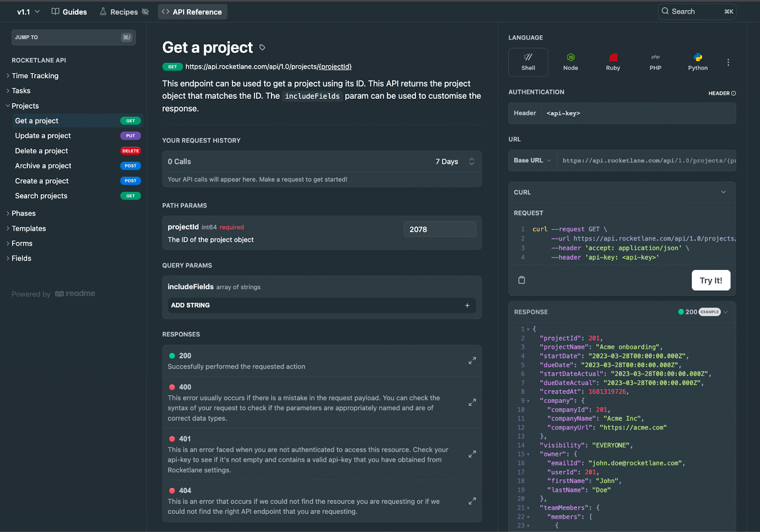Open more languages vertical dots menu
This screenshot has width=760, height=532.
[x=728, y=62]
